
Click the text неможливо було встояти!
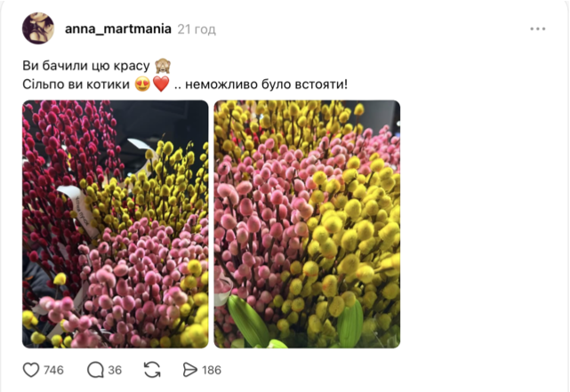267,84
